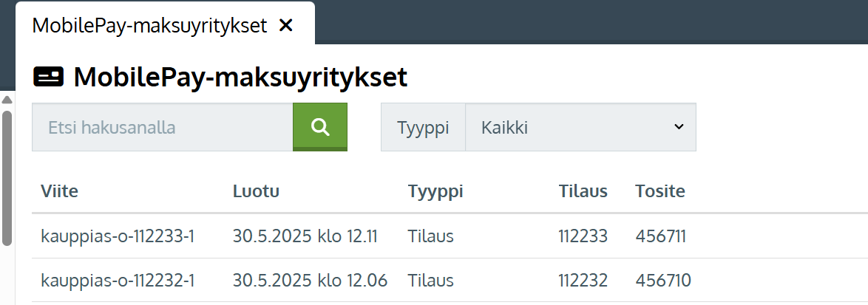Sort by the Luotu column header
The image size is (868, 305).
point(256,191)
